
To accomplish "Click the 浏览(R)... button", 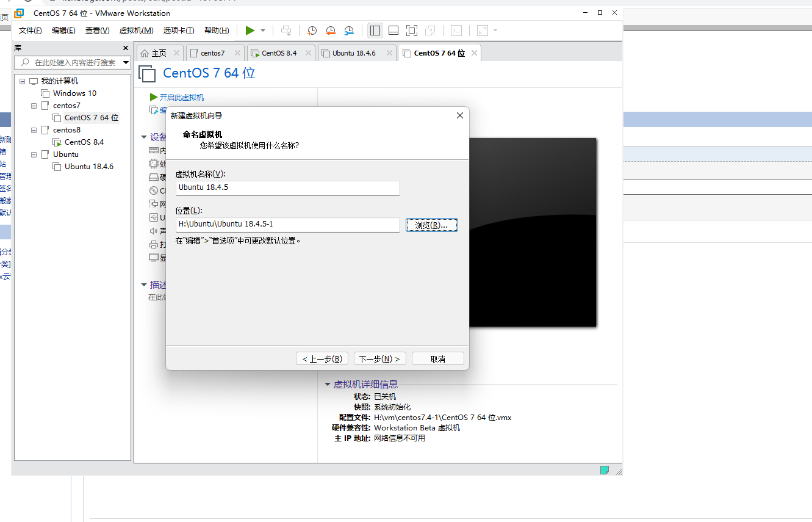I will 431,225.
